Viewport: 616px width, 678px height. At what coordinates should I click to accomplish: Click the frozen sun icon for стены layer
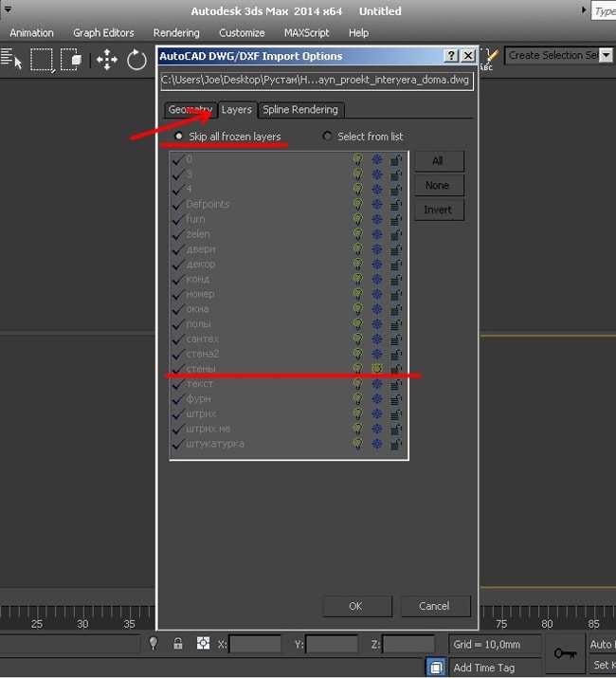(x=376, y=368)
